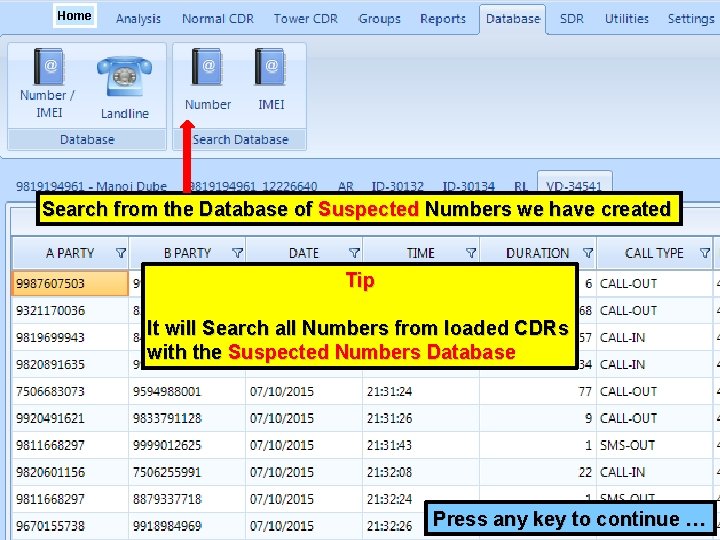
Task: Switch to the Home tab
Action: (74, 16)
